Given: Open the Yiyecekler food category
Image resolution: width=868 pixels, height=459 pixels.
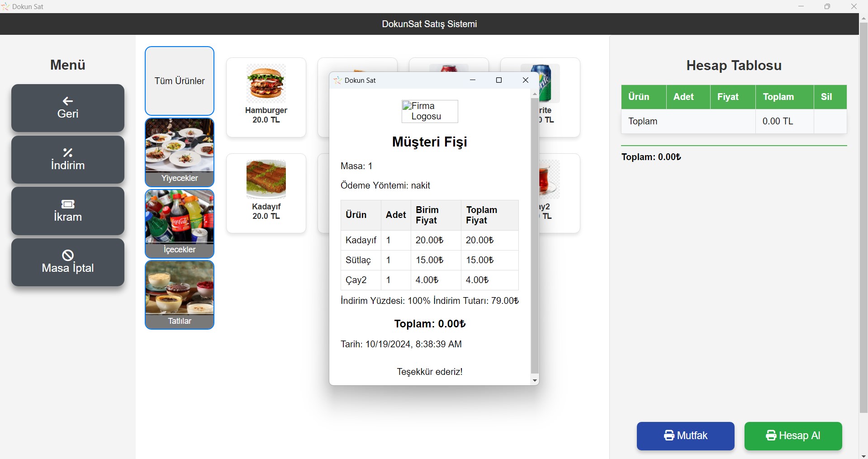Looking at the screenshot, I should click(x=180, y=152).
